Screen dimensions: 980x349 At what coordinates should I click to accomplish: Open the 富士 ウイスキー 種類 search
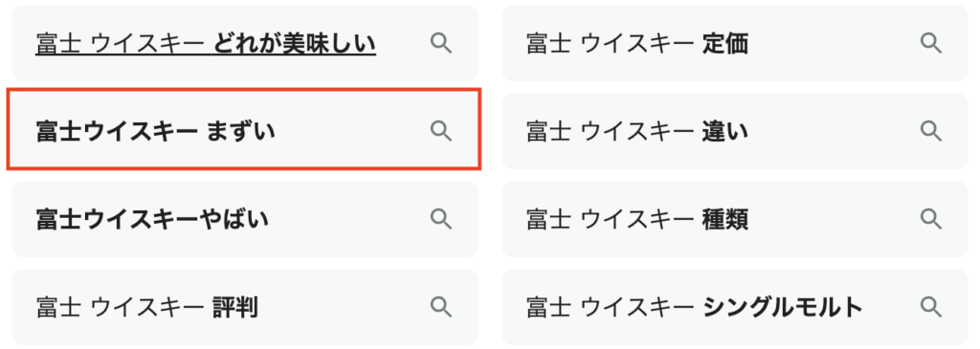pyautogui.click(x=636, y=219)
